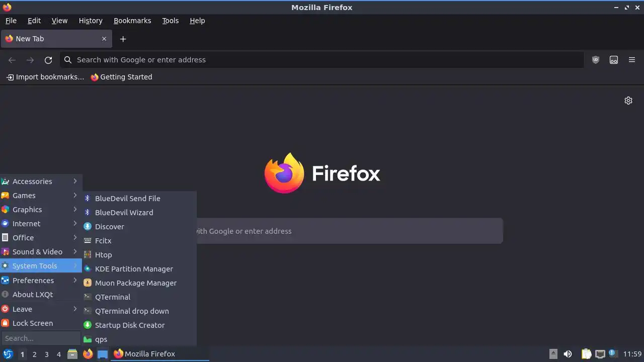Image resolution: width=644 pixels, height=362 pixels.
Task: Open the Firefox hamburger application menu
Action: [632, 60]
